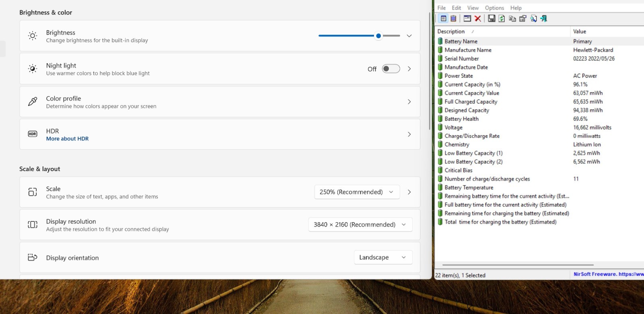Click the Save floppy disk toolbar icon
644x314 pixels.
pyautogui.click(x=491, y=19)
